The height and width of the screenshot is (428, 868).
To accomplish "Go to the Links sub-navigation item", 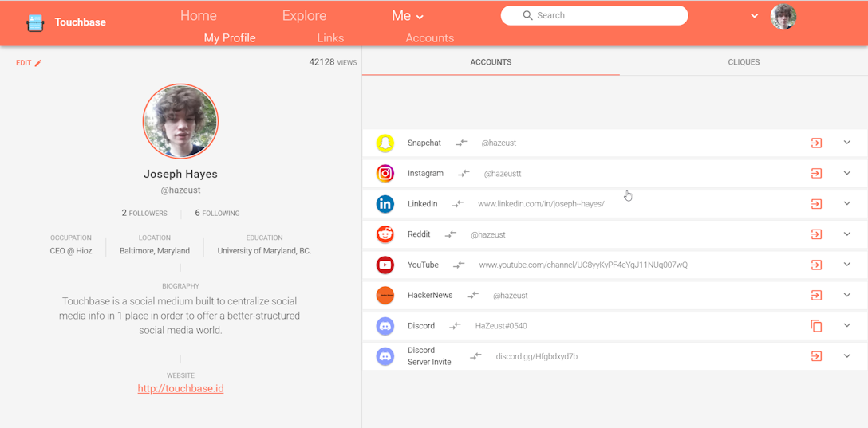I will [330, 38].
